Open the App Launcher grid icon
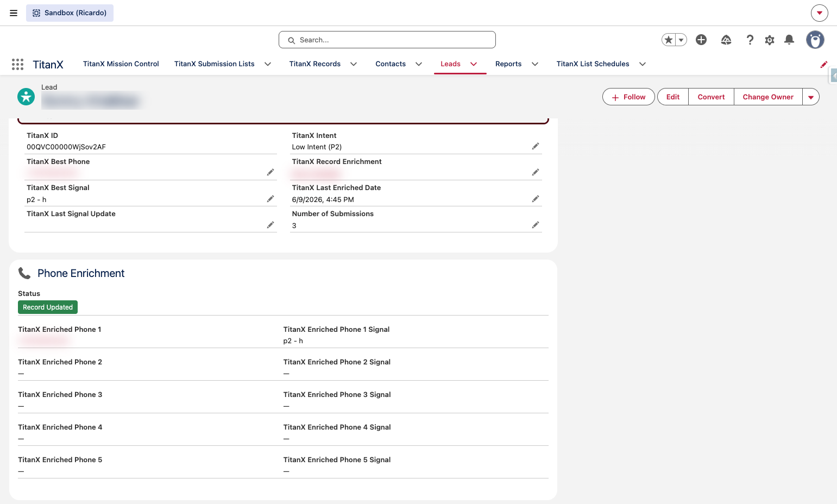The image size is (837, 504). [x=17, y=65]
